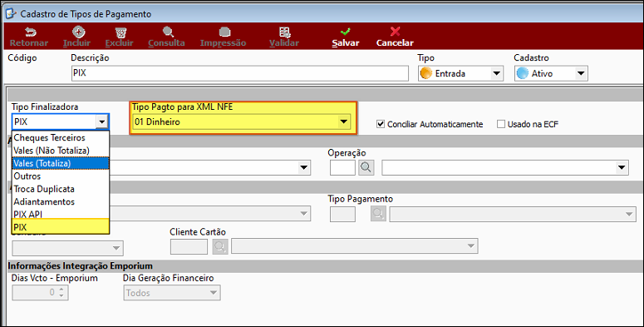Screen dimensions: 644x327
Task: Click the Cliente Cartão code input field
Action: (x=189, y=246)
